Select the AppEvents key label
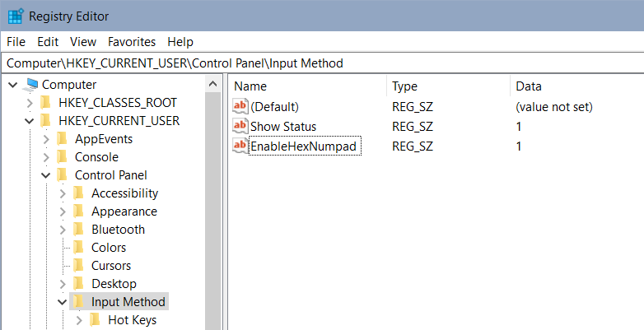The image size is (644, 330). tap(104, 139)
